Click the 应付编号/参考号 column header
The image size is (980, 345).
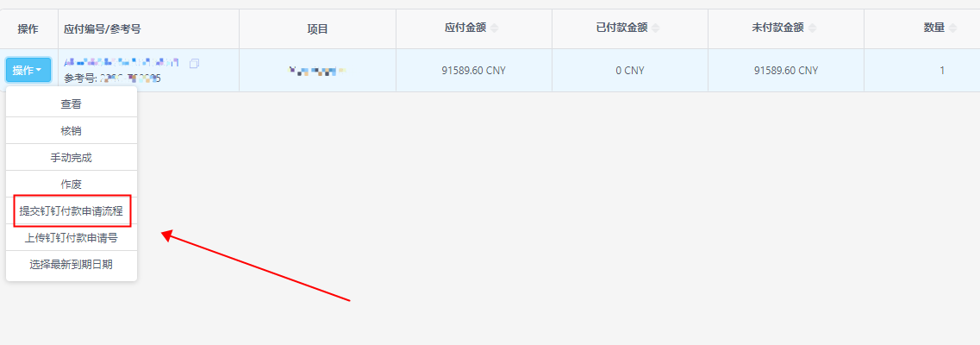(103, 28)
